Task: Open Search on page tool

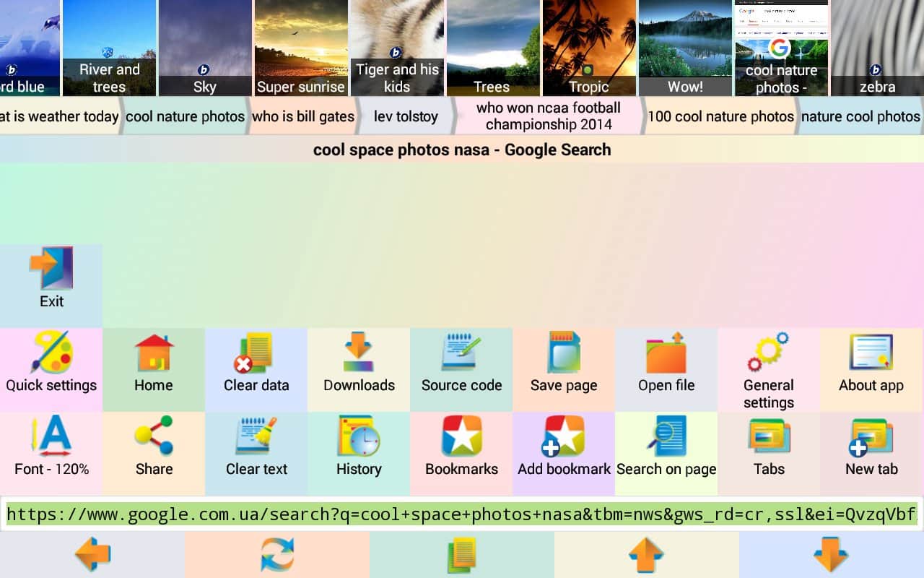Action: point(666,437)
